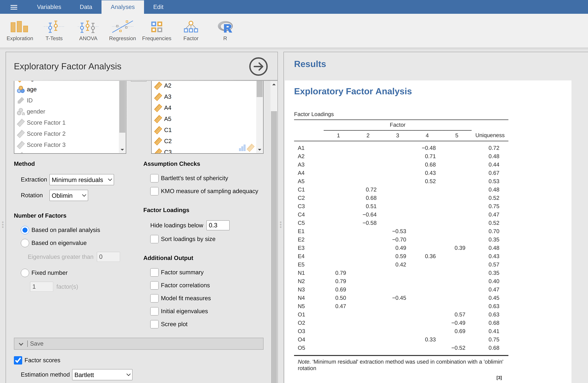Select the age variable in the list
Image resolution: width=588 pixels, height=383 pixels.
coord(67,89)
